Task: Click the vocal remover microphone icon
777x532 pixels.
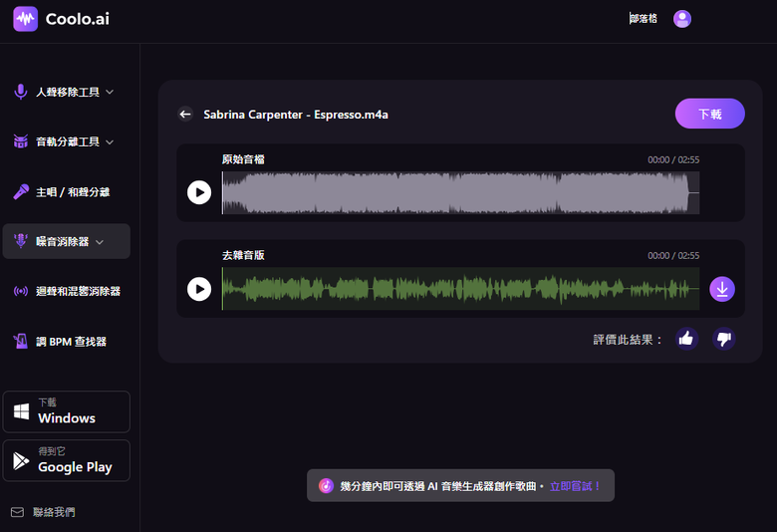Action: [x=20, y=92]
